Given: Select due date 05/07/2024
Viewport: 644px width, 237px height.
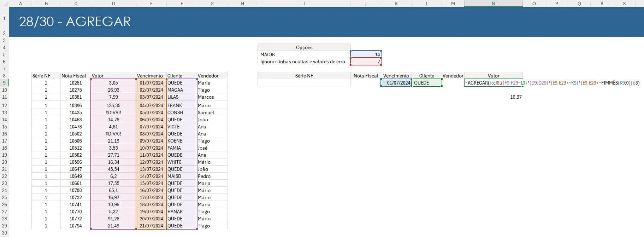Looking at the screenshot, I should [151, 112].
